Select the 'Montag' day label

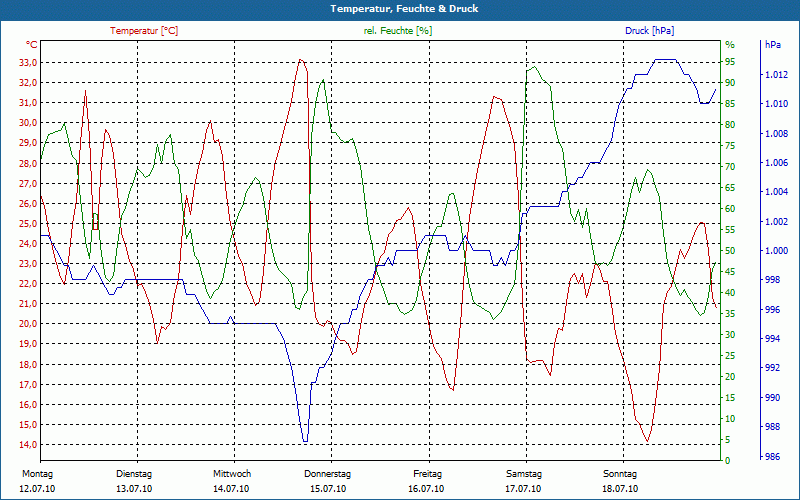click(37, 474)
